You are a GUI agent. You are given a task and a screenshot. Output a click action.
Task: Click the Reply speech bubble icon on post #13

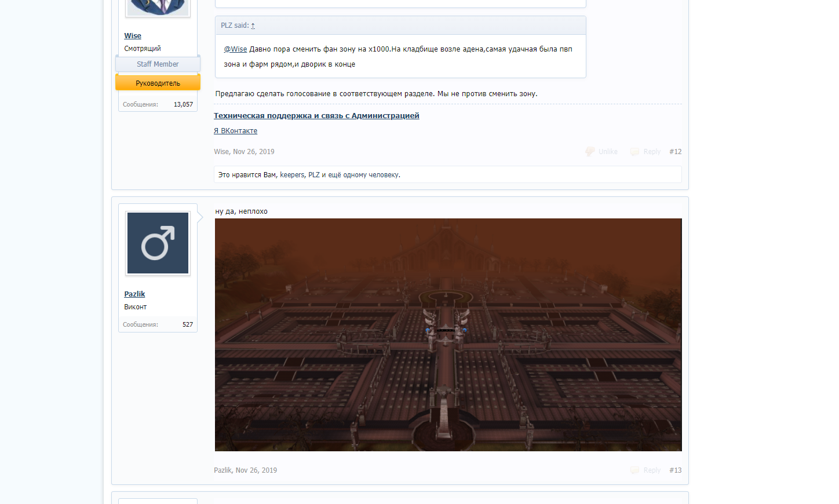[635, 470]
